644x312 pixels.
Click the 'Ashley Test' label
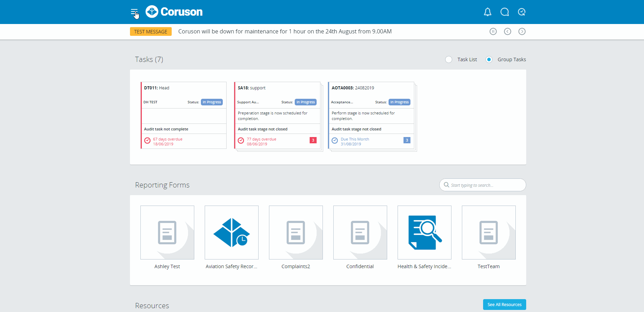167,266
